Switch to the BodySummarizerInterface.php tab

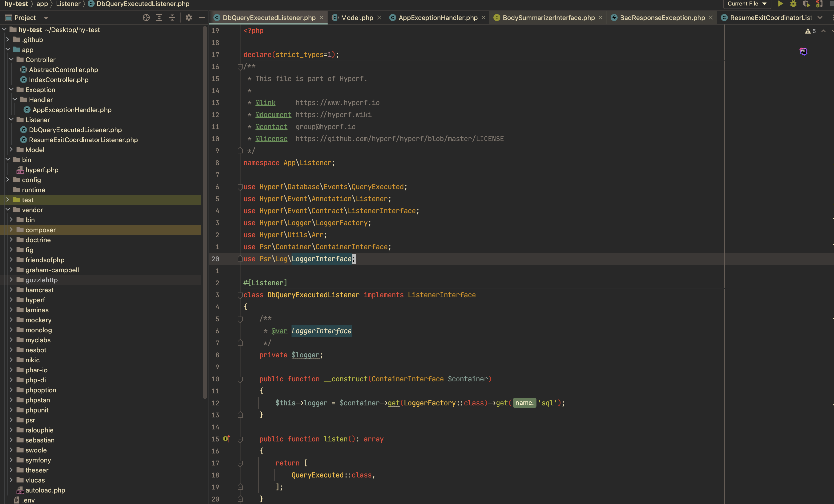[548, 18]
